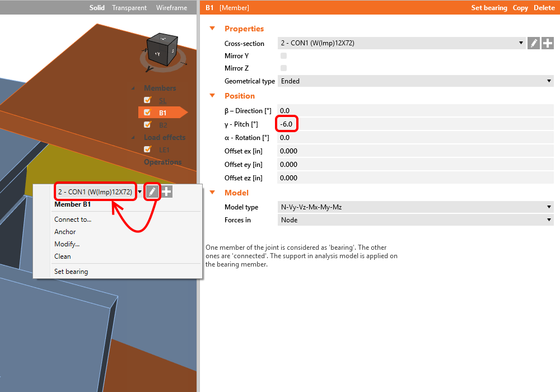Collapse the Members tree group
Image resolution: width=560 pixels, height=392 pixels.
(x=133, y=88)
